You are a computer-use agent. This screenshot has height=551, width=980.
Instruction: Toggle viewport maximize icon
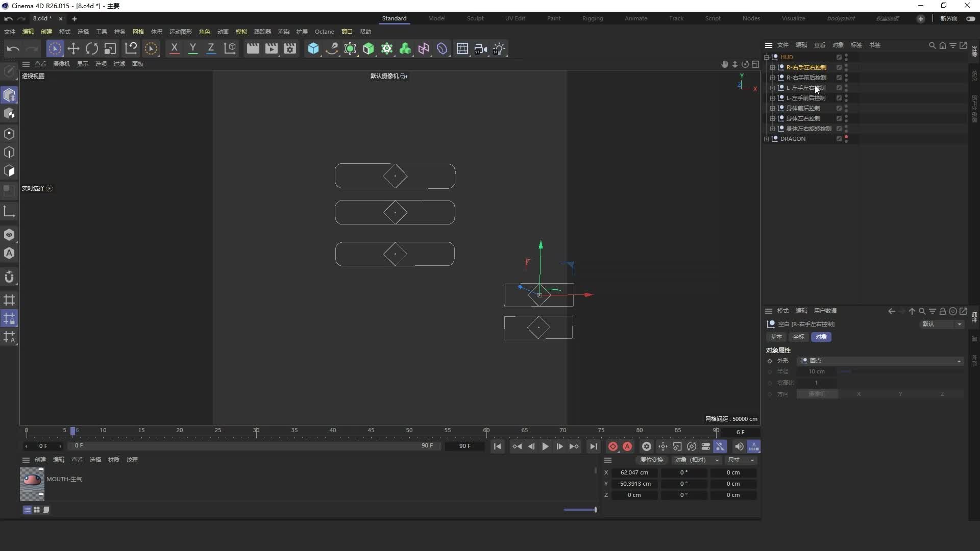[755, 64]
